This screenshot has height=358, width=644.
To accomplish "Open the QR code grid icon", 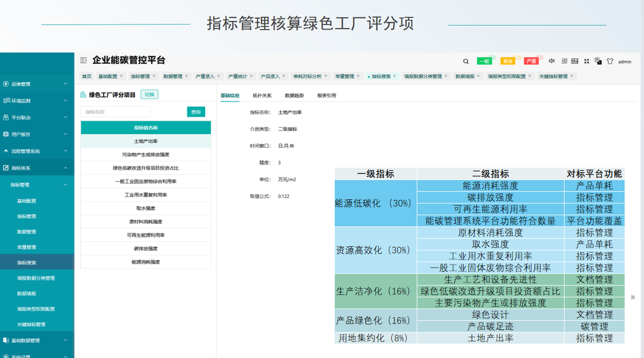I will click(x=565, y=61).
